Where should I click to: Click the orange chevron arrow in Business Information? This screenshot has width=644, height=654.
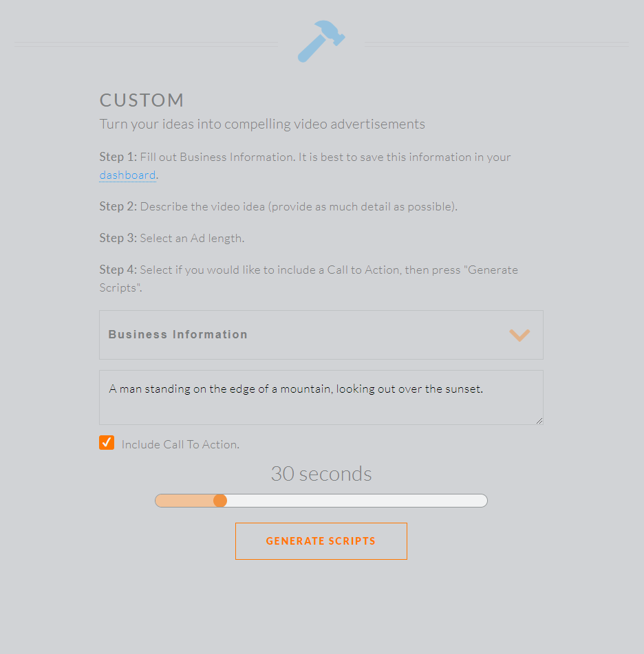click(x=519, y=336)
